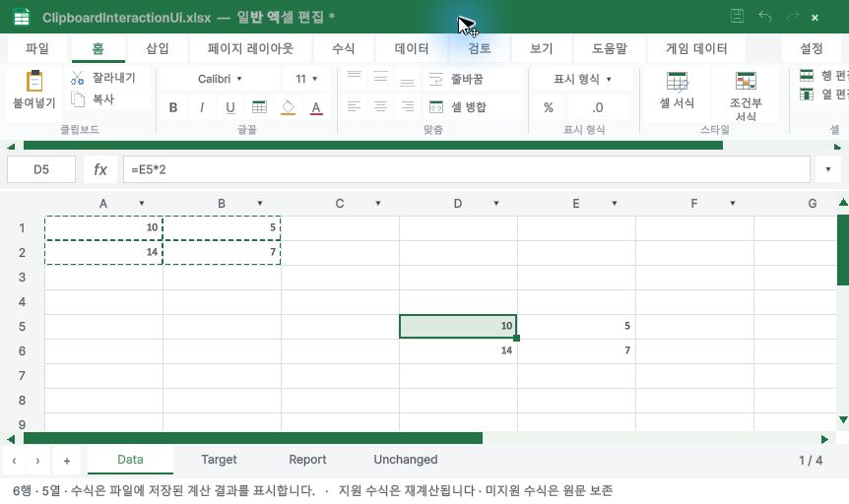Click the font color A button
This screenshot has height=504, width=849.
pos(316,107)
